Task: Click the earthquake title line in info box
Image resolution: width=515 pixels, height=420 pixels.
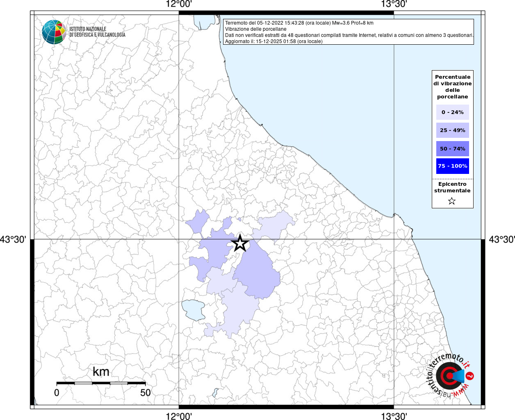Action: pyautogui.click(x=299, y=23)
